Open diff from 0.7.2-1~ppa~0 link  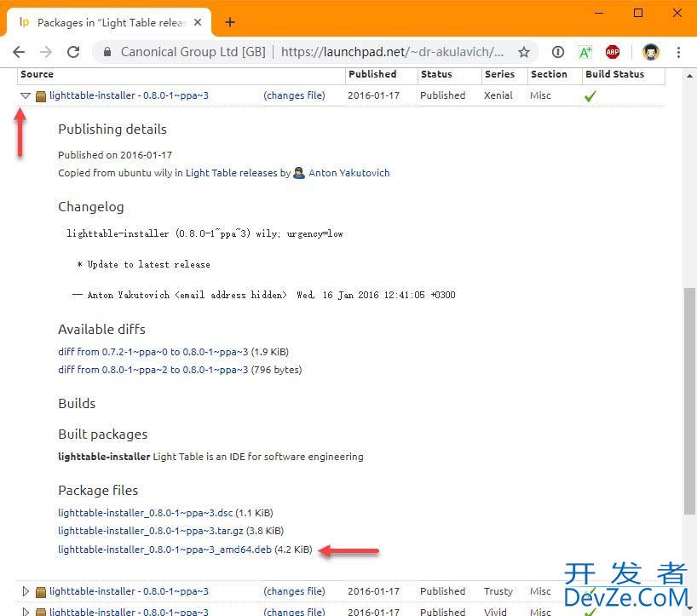tap(153, 352)
